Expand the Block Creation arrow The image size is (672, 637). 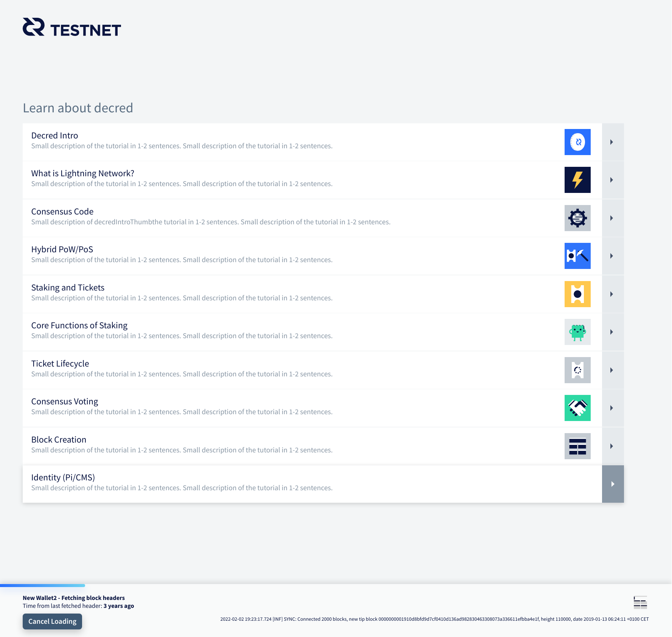[613, 446]
